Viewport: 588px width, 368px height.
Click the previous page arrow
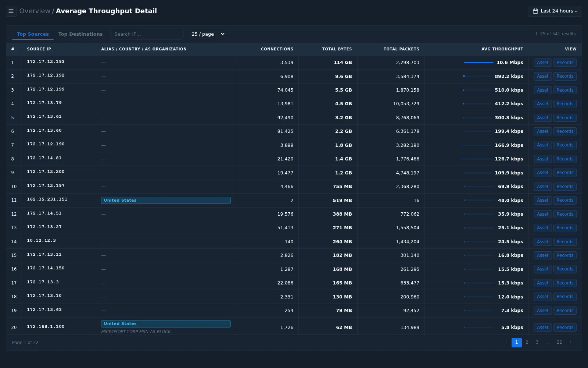[506, 342]
